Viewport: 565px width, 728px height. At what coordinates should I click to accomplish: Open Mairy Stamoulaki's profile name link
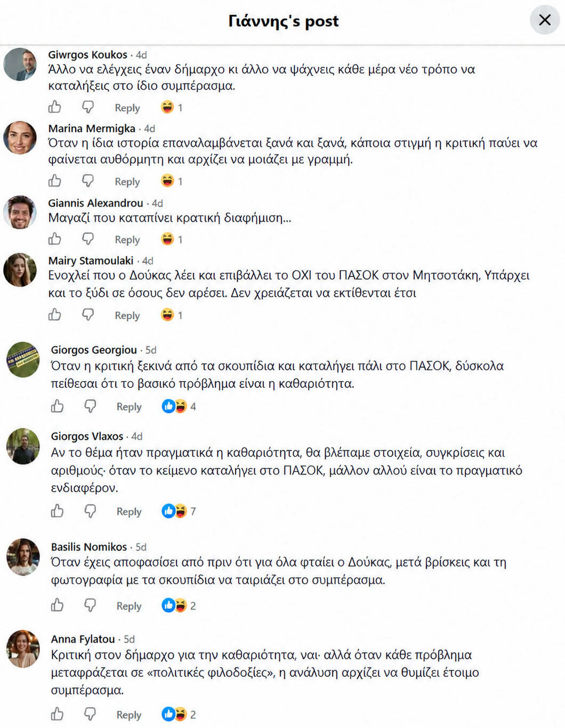click(x=91, y=260)
